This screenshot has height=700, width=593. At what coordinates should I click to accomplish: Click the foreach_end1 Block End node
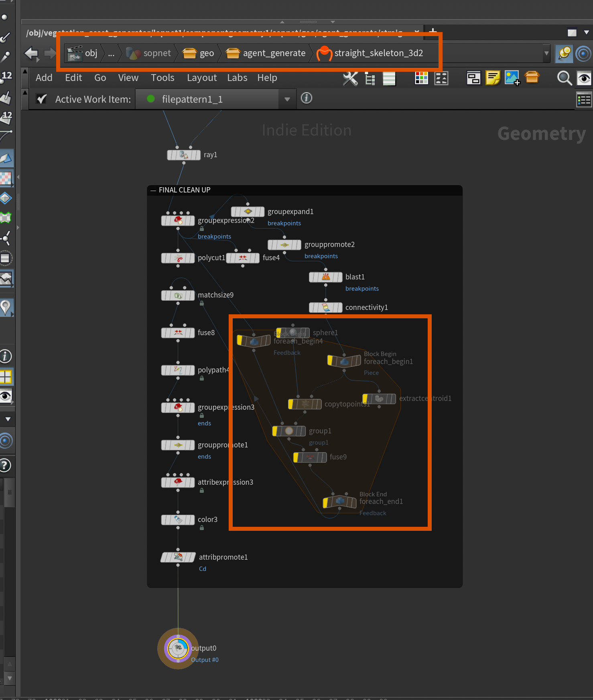(x=340, y=502)
